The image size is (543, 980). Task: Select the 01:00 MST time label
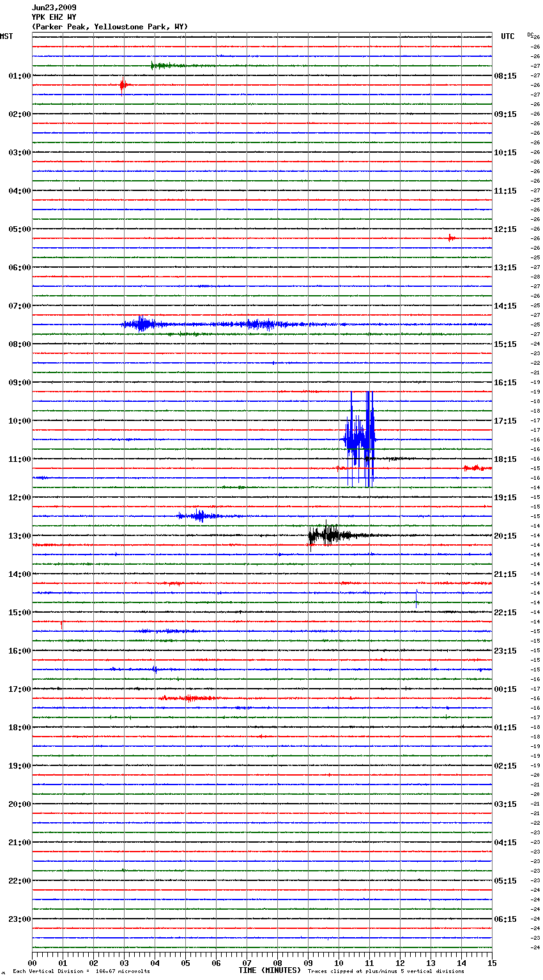click(x=20, y=75)
